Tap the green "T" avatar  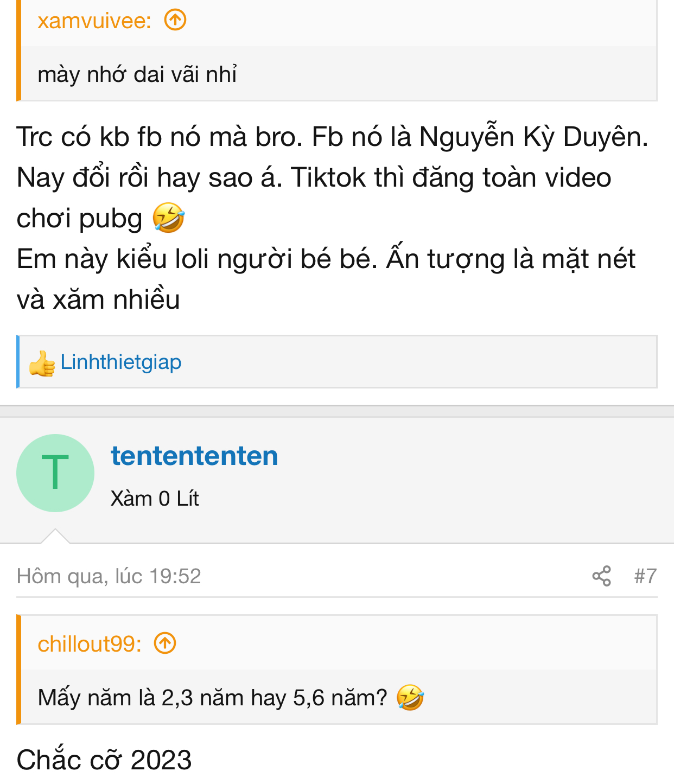pyautogui.click(x=55, y=473)
